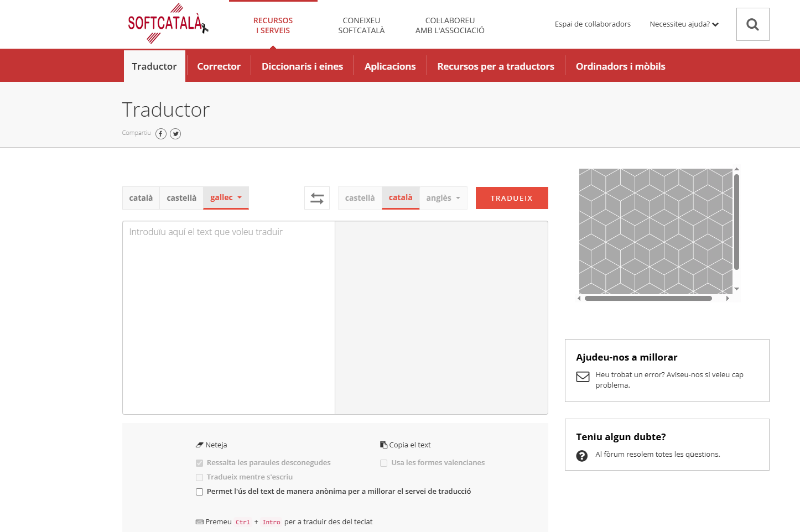Check Usa les formes valencianes
The width and height of the screenshot is (800, 532).
383,463
